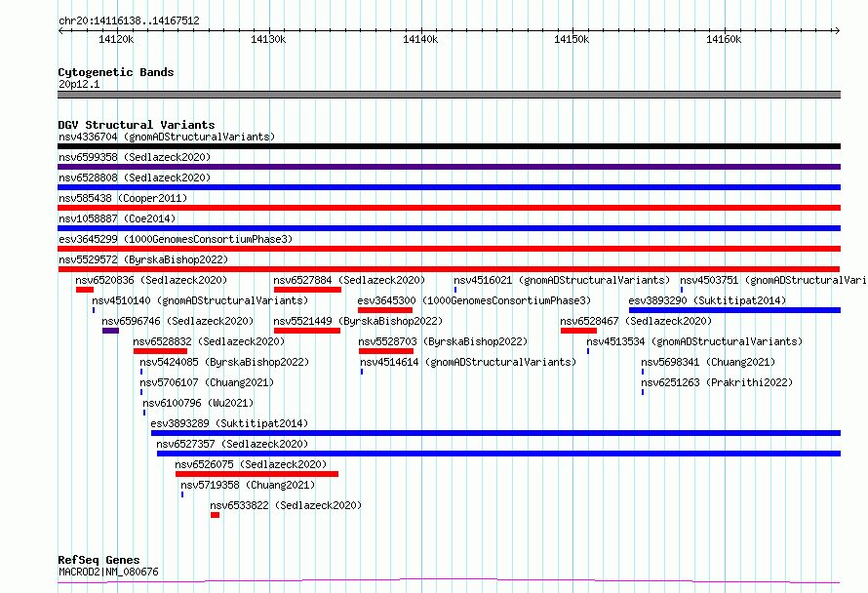This screenshot has height=593, width=868.
Task: Click the gray 20p12.1 cytoband bar
Action: click(x=449, y=95)
